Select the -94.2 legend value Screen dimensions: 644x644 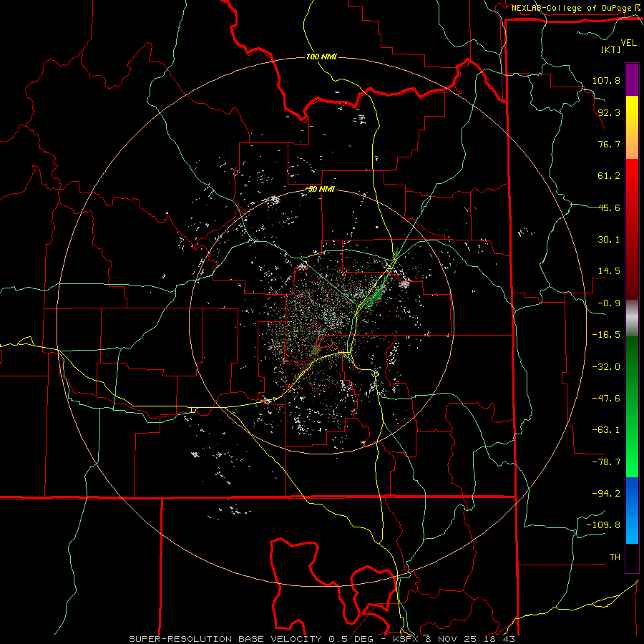[606, 494]
